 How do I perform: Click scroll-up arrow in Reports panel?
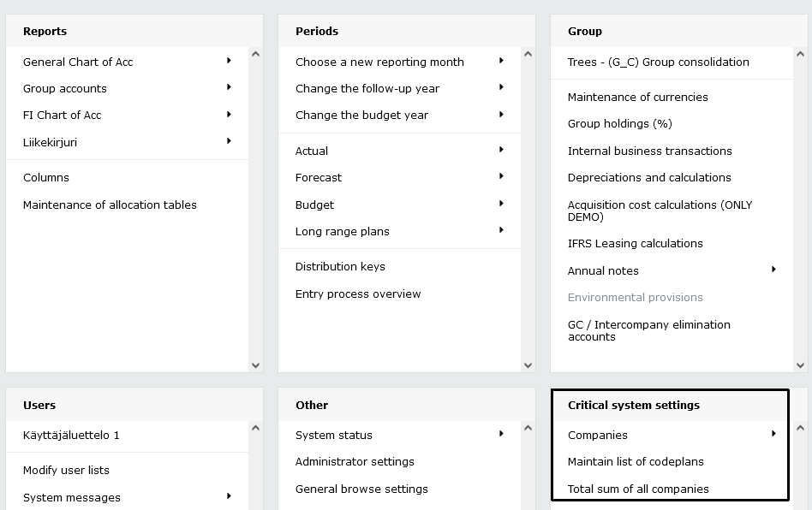pyautogui.click(x=255, y=54)
